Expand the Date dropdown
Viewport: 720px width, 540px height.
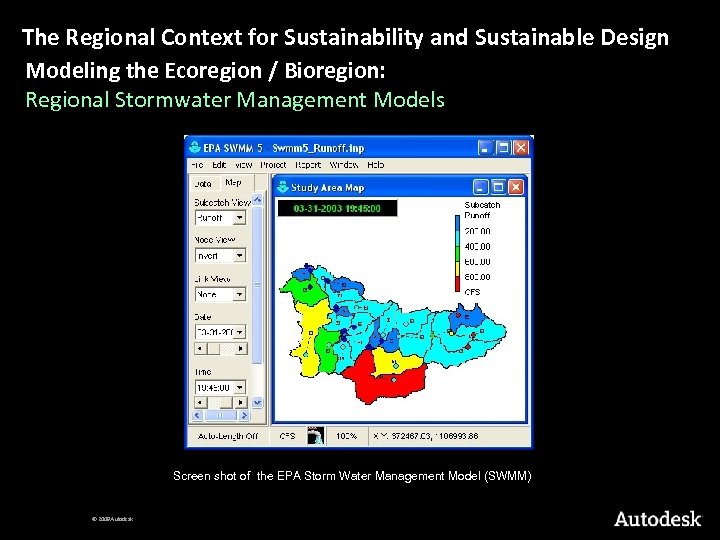(239, 332)
